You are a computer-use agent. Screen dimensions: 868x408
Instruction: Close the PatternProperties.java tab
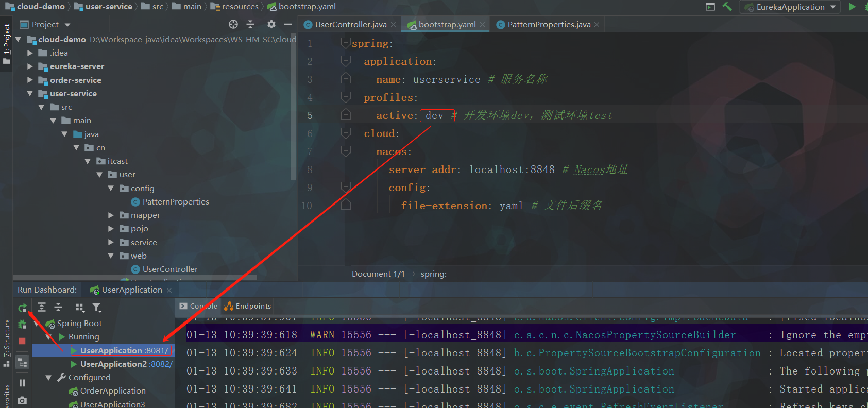click(x=597, y=24)
